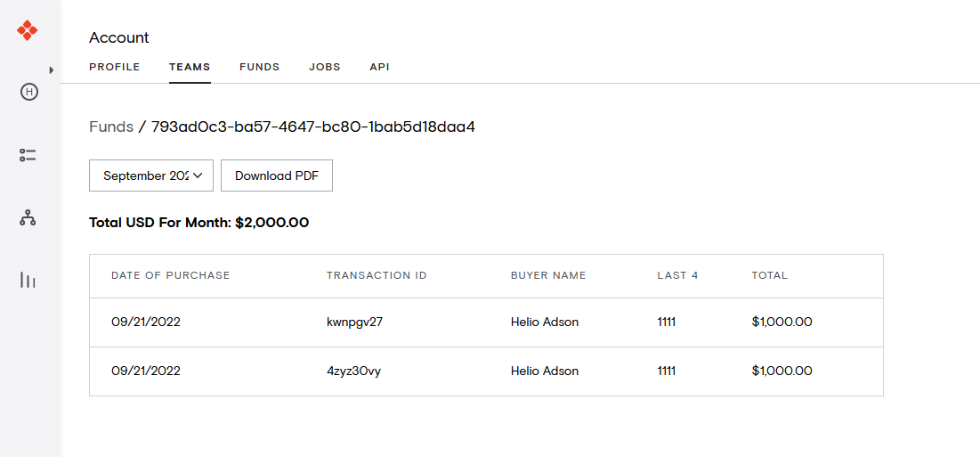
Task: Click the Download PDF button
Action: click(277, 175)
